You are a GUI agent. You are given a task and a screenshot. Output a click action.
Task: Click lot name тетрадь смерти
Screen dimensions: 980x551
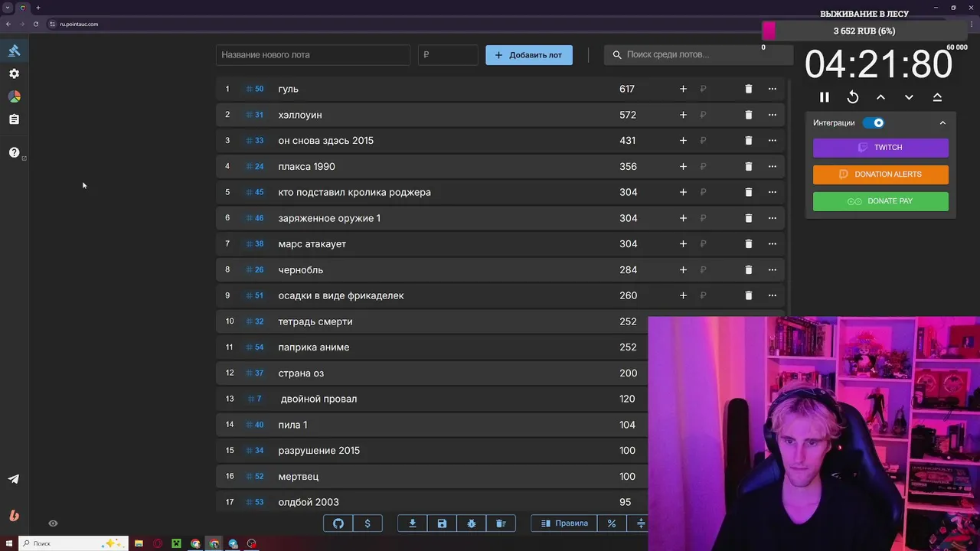pos(315,321)
